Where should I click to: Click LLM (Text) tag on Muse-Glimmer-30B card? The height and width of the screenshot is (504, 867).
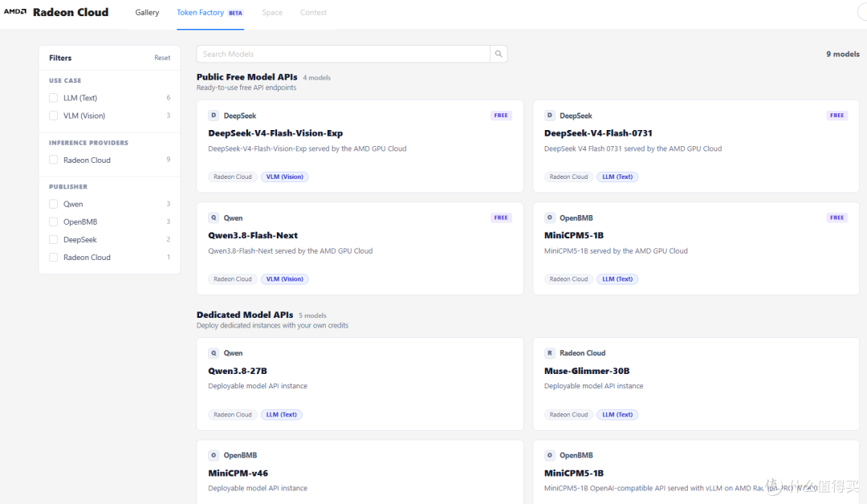tap(617, 414)
